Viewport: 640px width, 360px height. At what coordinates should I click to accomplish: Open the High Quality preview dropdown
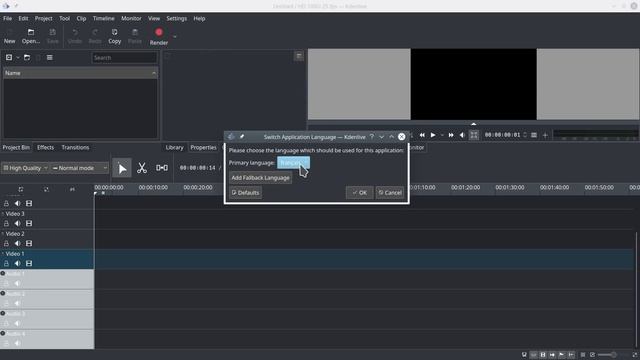tap(25, 168)
